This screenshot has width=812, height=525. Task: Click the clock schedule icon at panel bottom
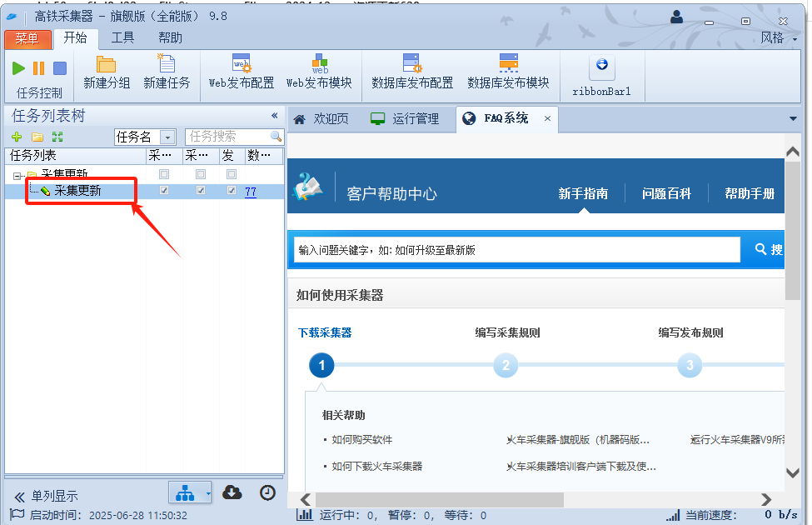267,492
